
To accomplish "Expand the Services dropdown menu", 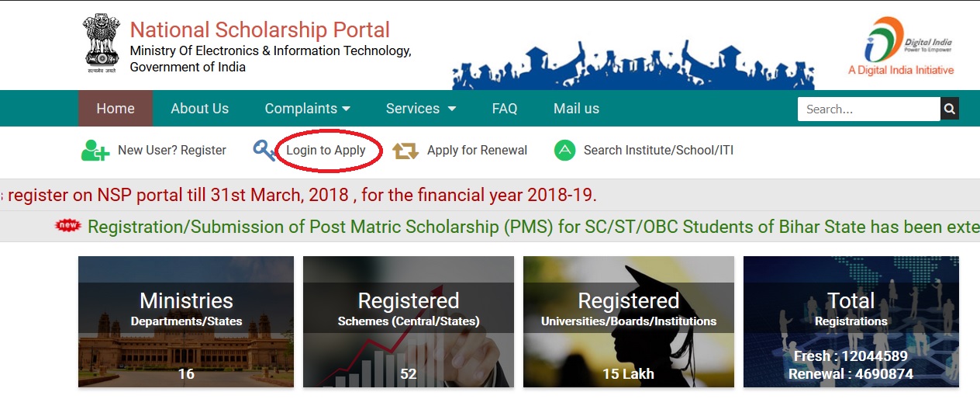I will click(x=421, y=109).
